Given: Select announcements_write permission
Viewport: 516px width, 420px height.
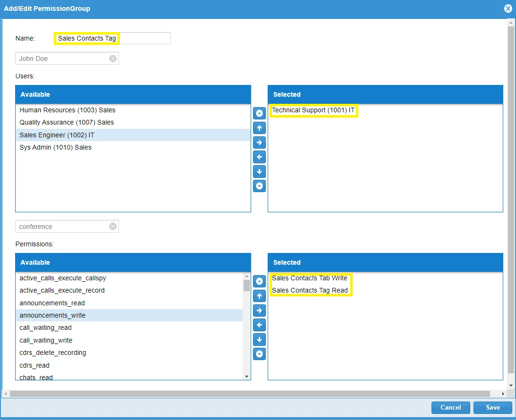Looking at the screenshot, I should click(129, 315).
